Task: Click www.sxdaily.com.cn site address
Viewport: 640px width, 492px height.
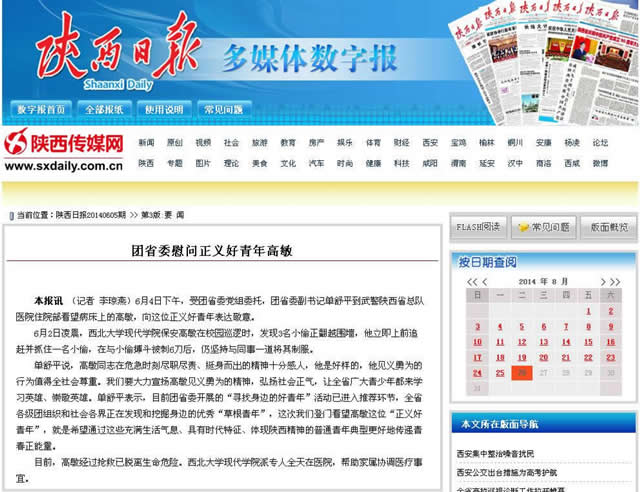Action: [64, 166]
